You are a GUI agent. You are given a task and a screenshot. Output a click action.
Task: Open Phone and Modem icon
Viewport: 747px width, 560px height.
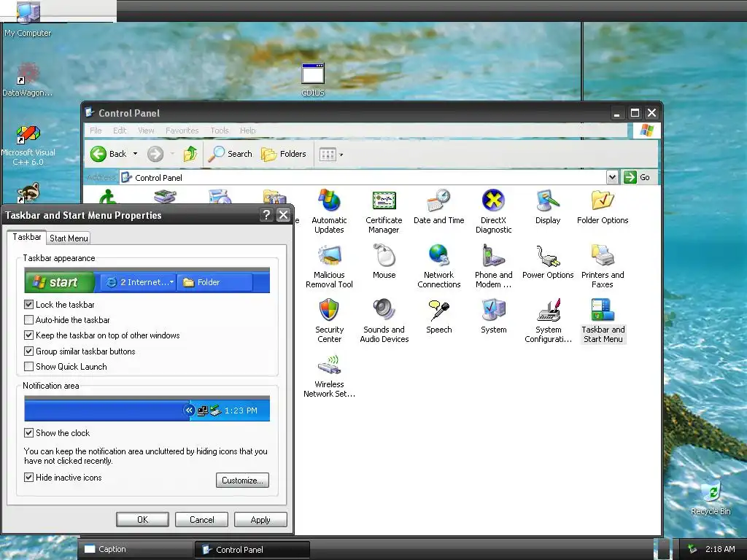click(494, 266)
